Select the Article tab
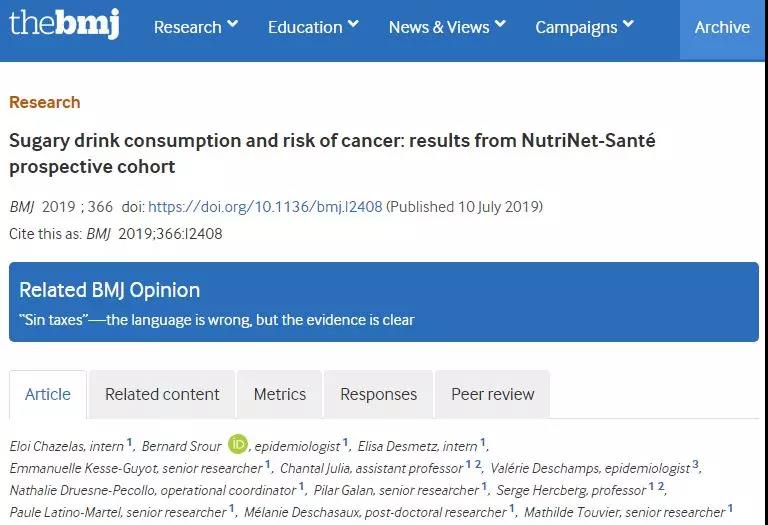 pyautogui.click(x=48, y=394)
